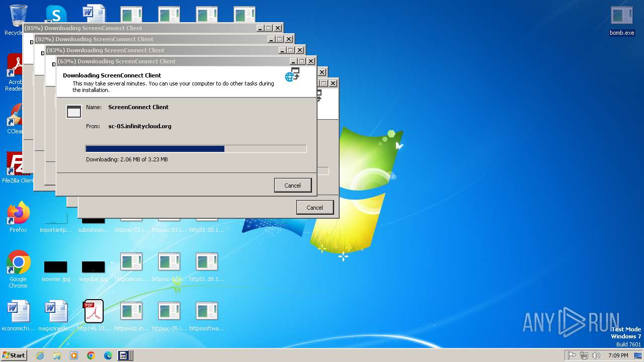Image resolution: width=644 pixels, height=362 pixels.
Task: Click the submitsum... file label
Action: click(x=94, y=230)
